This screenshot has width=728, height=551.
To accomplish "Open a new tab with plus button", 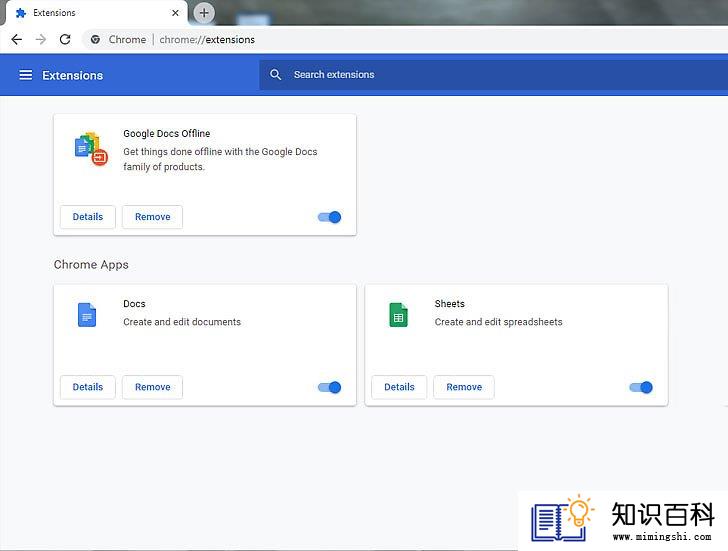I will (x=204, y=13).
